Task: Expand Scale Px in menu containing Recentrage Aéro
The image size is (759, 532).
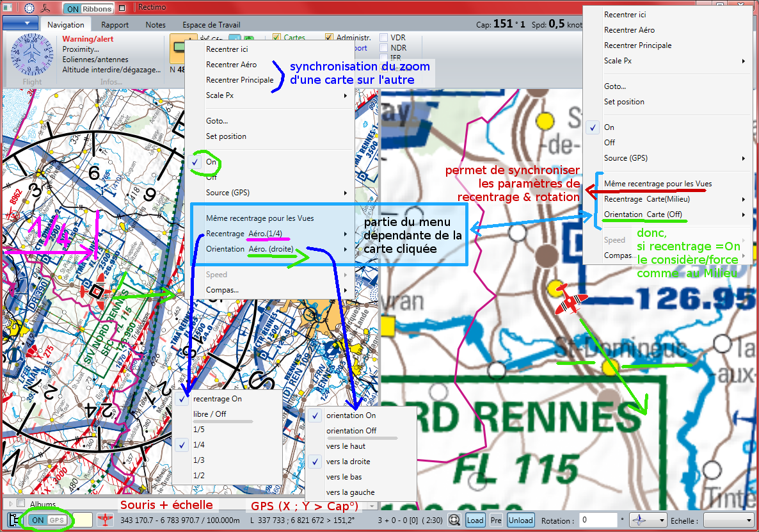Action: [x=270, y=95]
